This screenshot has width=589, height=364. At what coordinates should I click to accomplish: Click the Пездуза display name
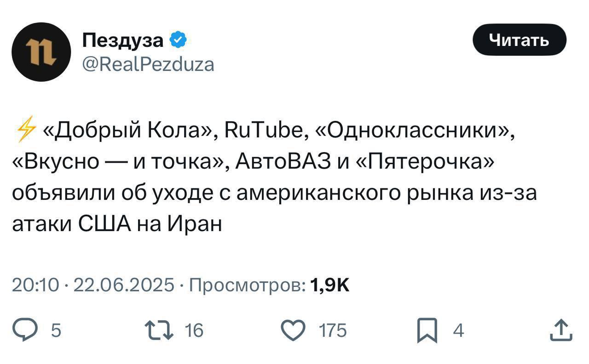(123, 40)
